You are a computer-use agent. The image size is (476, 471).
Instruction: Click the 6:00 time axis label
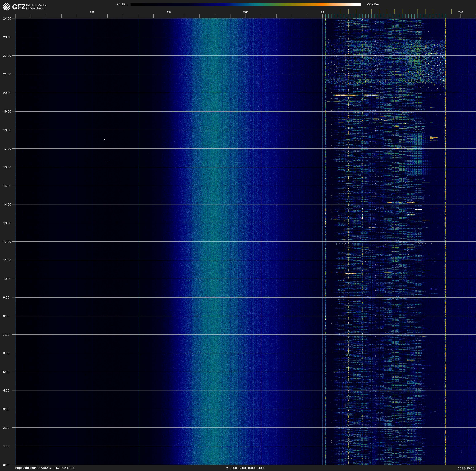6,353
